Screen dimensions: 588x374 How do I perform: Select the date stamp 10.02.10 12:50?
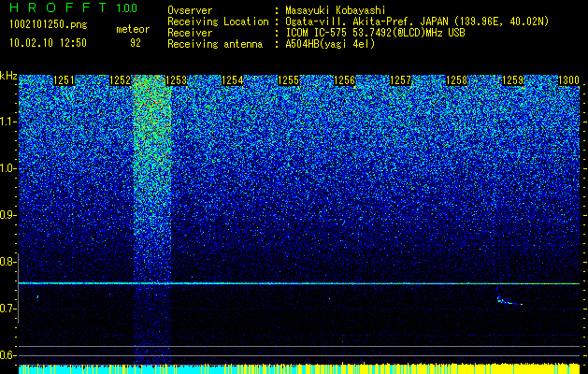(48, 43)
